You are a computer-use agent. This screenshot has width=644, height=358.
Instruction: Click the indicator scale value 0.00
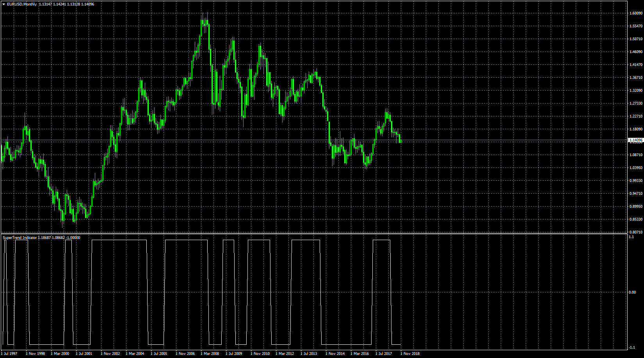pos(633,292)
